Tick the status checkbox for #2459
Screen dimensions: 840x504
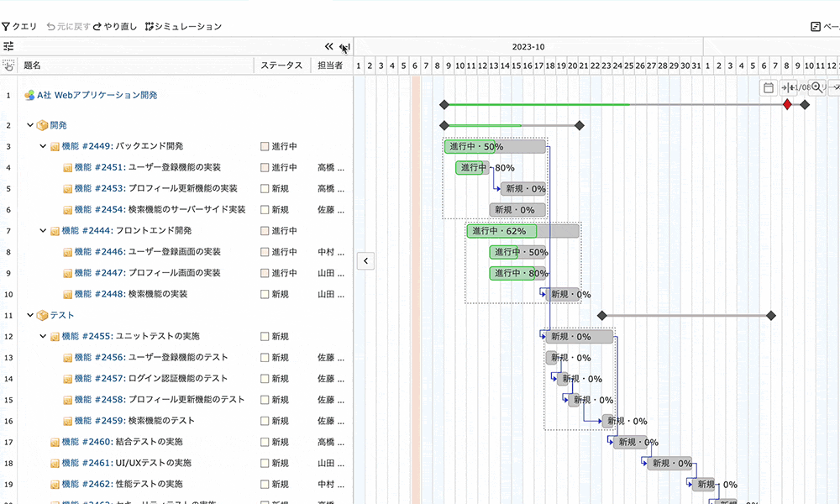[265, 421]
